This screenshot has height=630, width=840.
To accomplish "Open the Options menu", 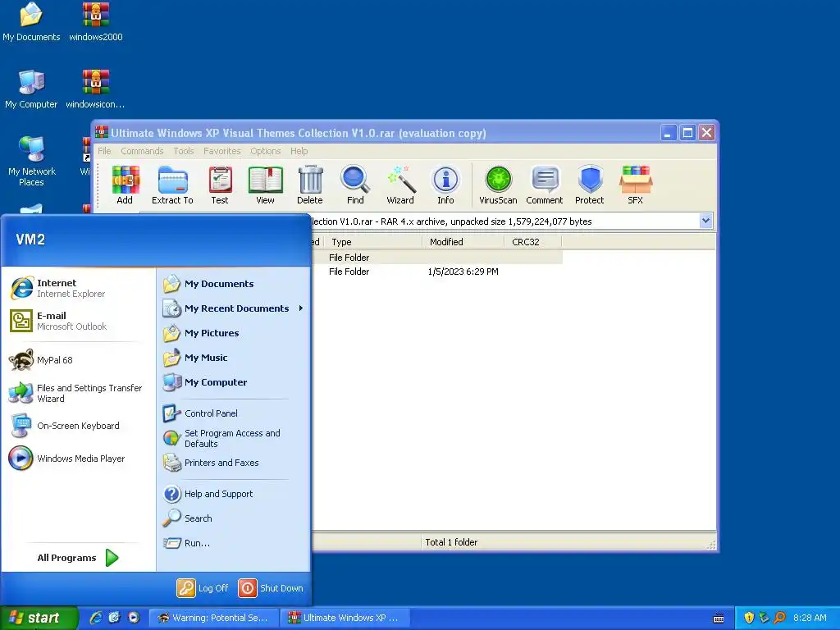I will click(x=265, y=151).
